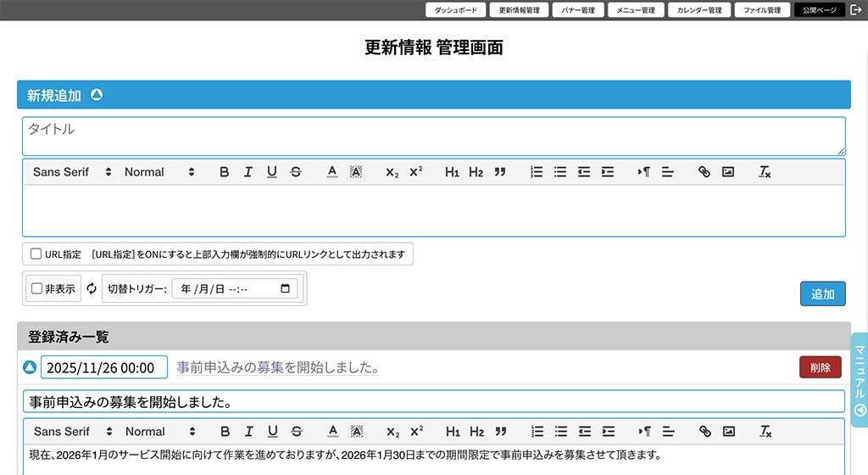Open the 公開ページ button

(x=820, y=10)
